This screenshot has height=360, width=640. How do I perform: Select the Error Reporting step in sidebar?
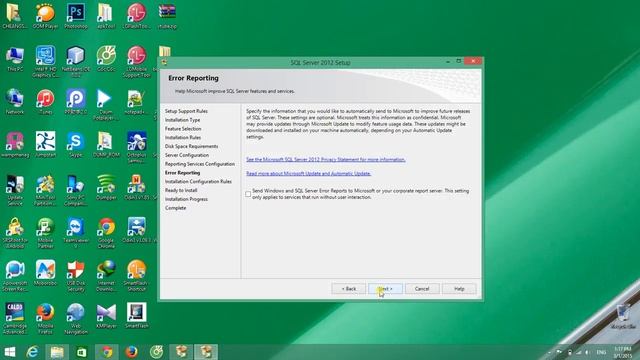pos(182,173)
